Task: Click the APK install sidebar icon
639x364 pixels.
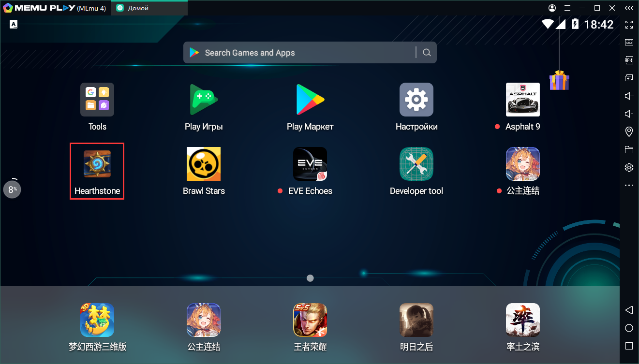Action: pyautogui.click(x=629, y=60)
